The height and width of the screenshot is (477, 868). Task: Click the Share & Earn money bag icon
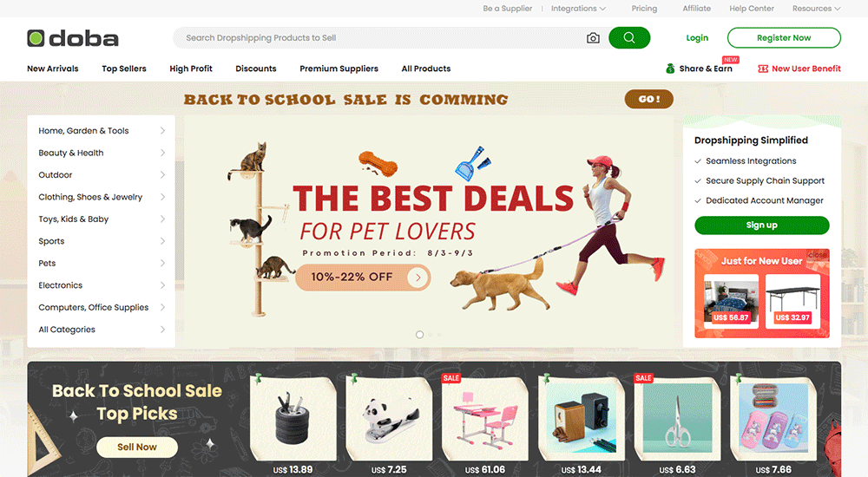[x=670, y=69]
